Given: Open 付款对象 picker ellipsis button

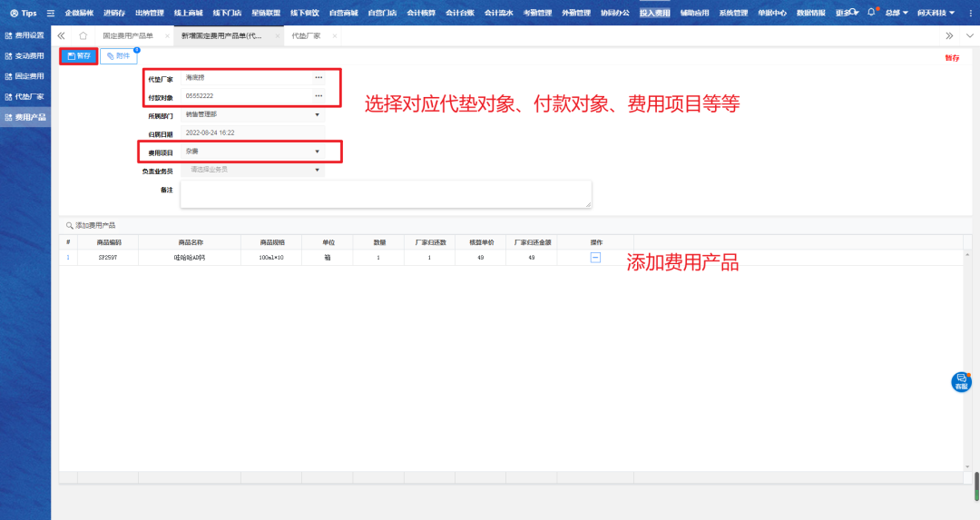Looking at the screenshot, I should [318, 95].
